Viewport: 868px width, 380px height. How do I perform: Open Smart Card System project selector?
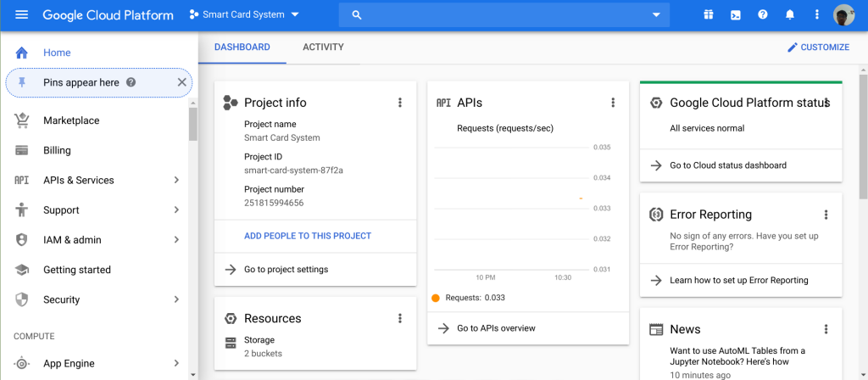[245, 15]
